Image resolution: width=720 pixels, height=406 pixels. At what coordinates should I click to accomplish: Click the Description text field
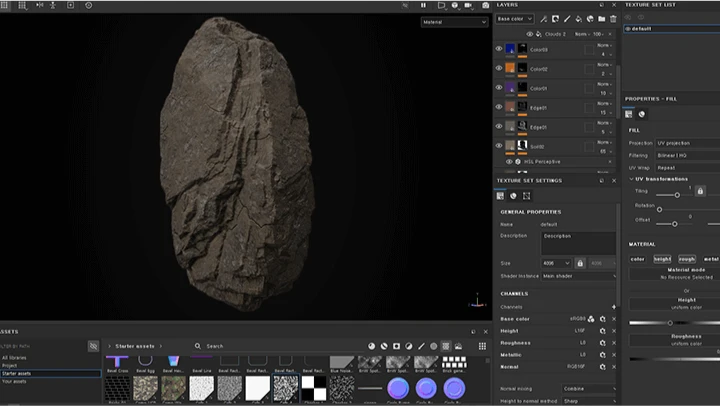(x=579, y=243)
